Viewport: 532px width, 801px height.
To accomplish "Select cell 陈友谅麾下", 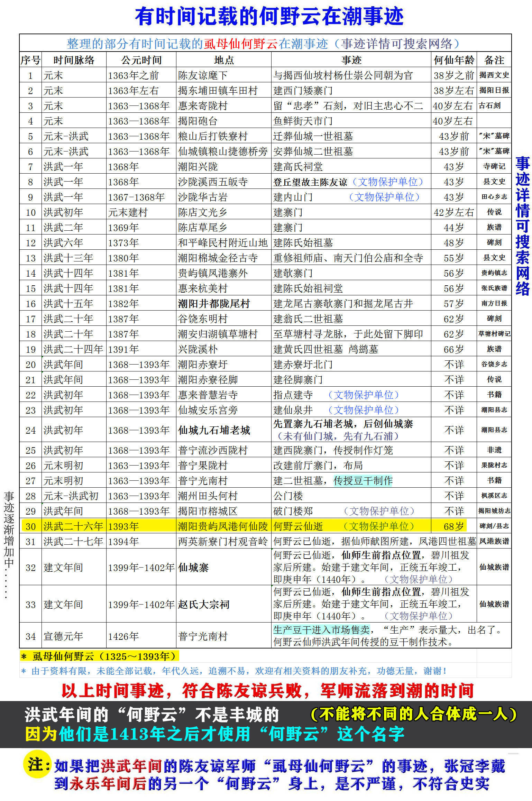I will click(x=224, y=75).
